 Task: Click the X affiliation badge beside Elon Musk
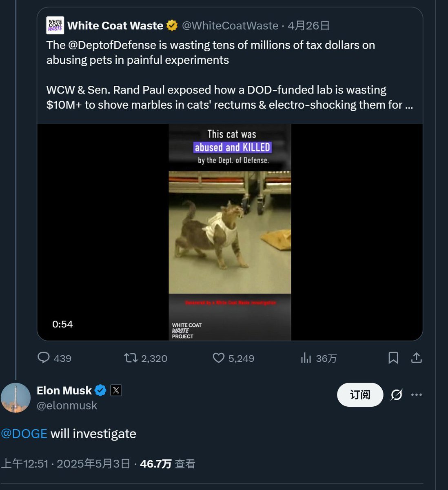[x=116, y=390]
